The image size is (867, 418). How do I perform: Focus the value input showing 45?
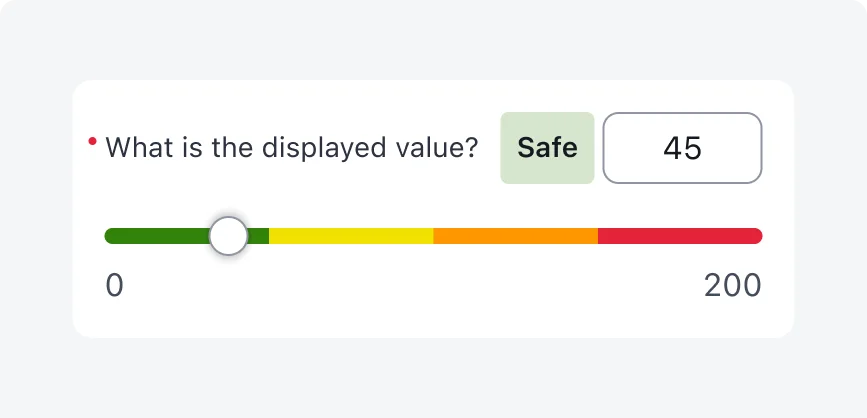[x=682, y=148]
